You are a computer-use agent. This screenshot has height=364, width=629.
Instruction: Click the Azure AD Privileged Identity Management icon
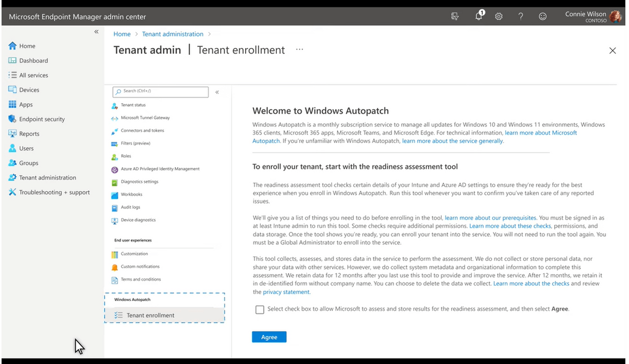coord(115,170)
